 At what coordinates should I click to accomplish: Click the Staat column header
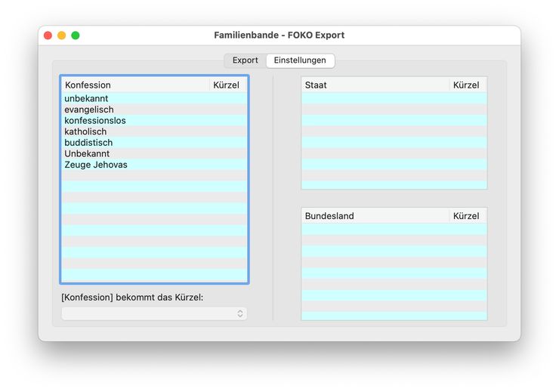pyautogui.click(x=374, y=85)
